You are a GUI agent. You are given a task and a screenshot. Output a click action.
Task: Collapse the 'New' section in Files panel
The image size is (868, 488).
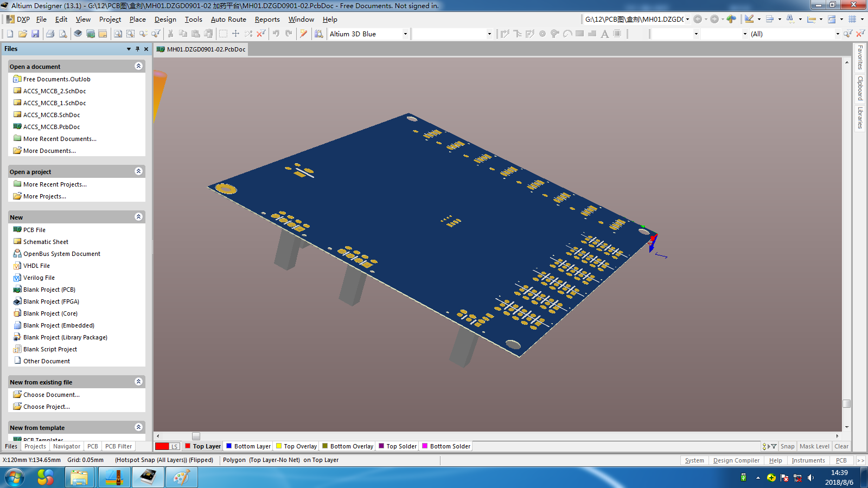[x=138, y=217]
